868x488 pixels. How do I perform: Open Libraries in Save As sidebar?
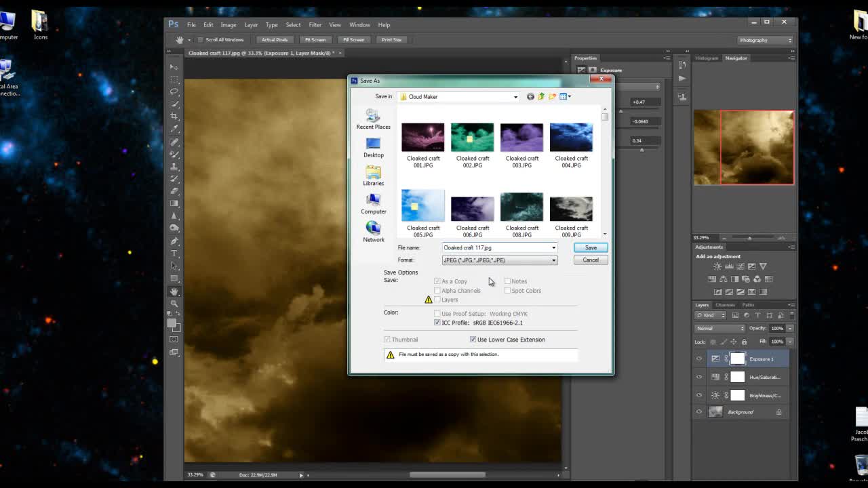coord(374,176)
